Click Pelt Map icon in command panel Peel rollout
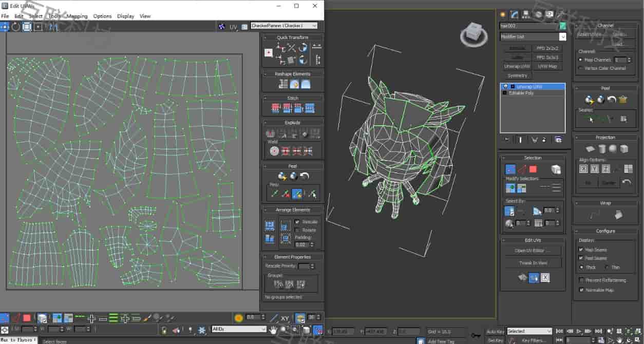The height and width of the screenshot is (344, 644). click(x=623, y=100)
